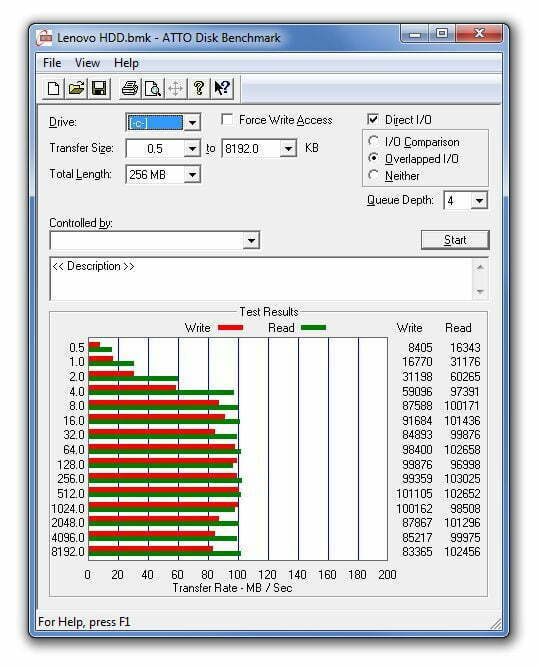Open the Queue Depth dropdown

pos(479,200)
